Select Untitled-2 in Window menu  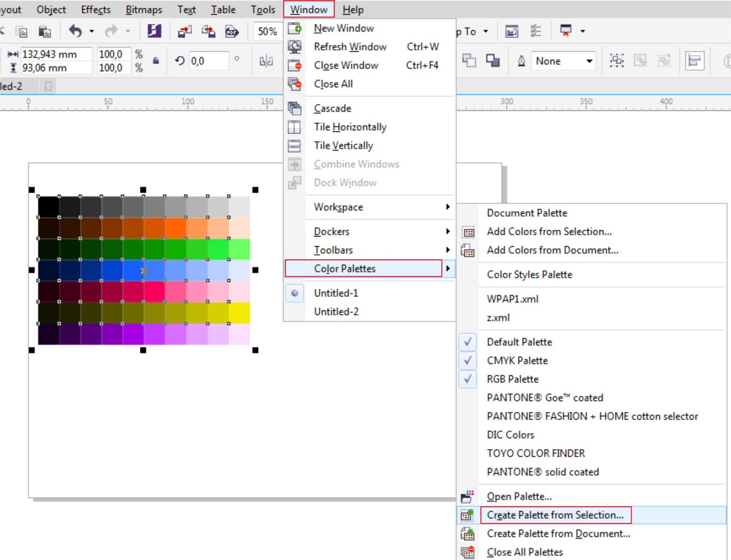[x=336, y=312]
